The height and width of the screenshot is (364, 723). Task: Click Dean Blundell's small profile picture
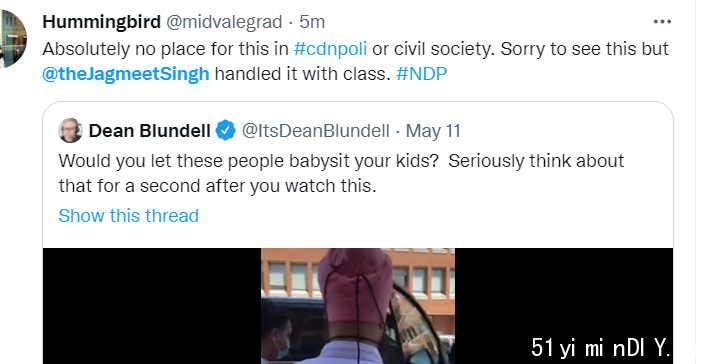[x=70, y=131]
